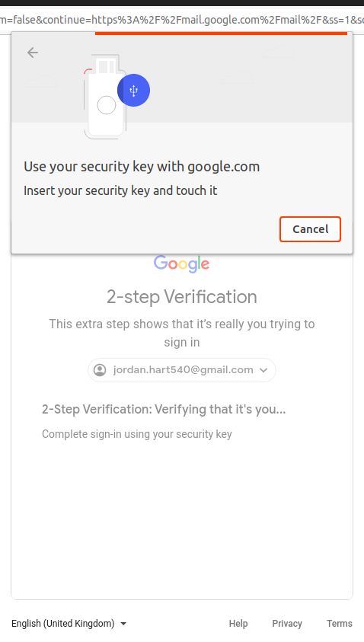Click the white security key illustration
The width and height of the screenshot is (364, 642).
pyautogui.click(x=107, y=97)
